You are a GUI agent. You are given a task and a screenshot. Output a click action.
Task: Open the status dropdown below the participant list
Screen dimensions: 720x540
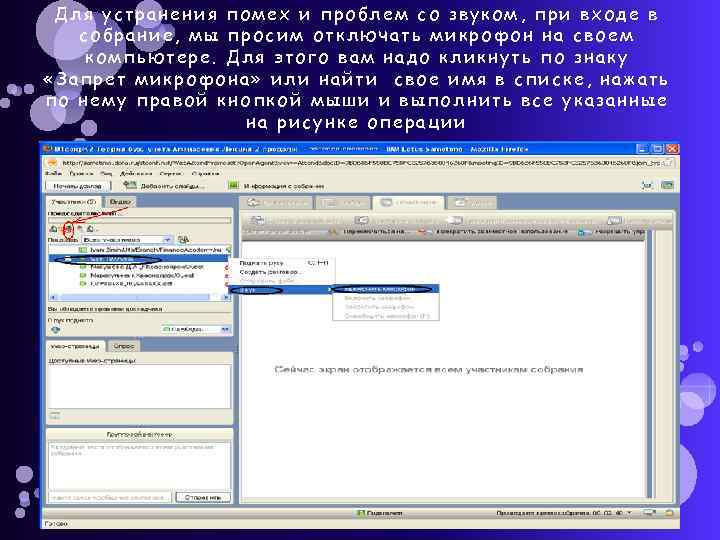click(195, 329)
